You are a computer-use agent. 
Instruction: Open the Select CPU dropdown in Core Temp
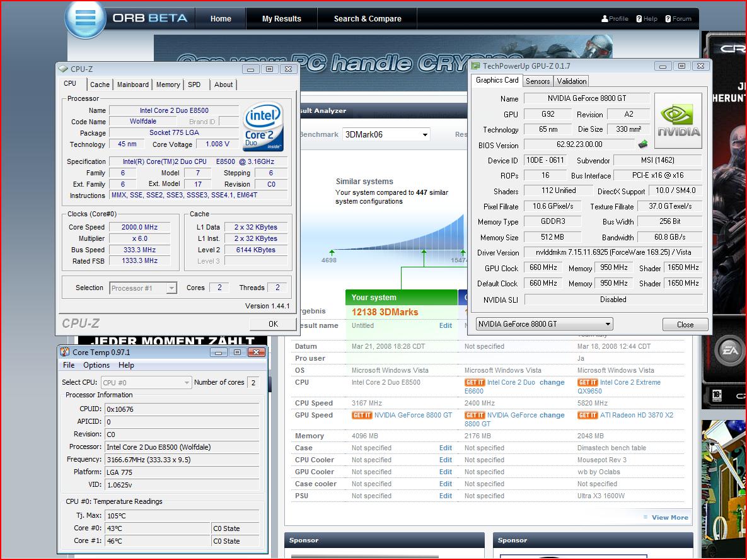pos(146,382)
